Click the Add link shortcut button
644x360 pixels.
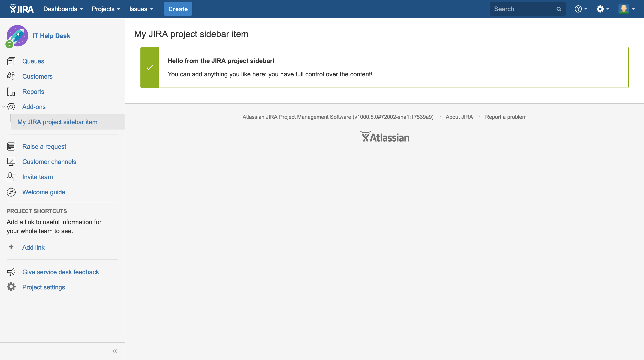[x=34, y=247]
